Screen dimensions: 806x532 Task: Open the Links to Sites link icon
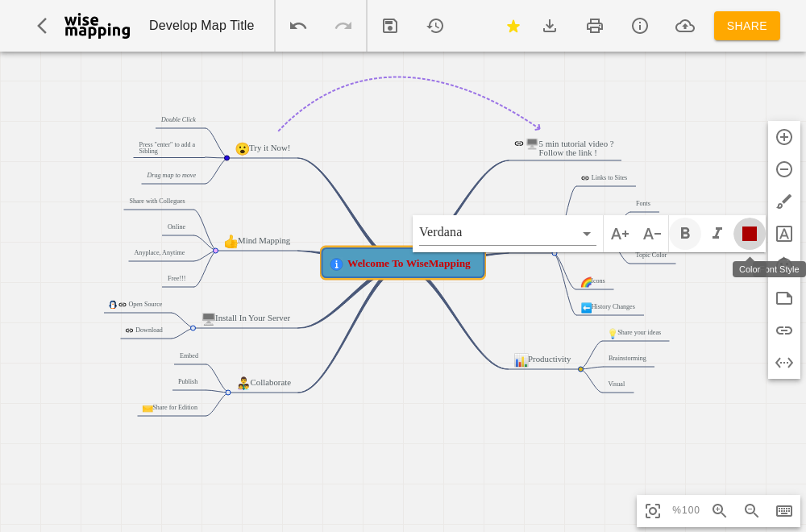point(585,178)
